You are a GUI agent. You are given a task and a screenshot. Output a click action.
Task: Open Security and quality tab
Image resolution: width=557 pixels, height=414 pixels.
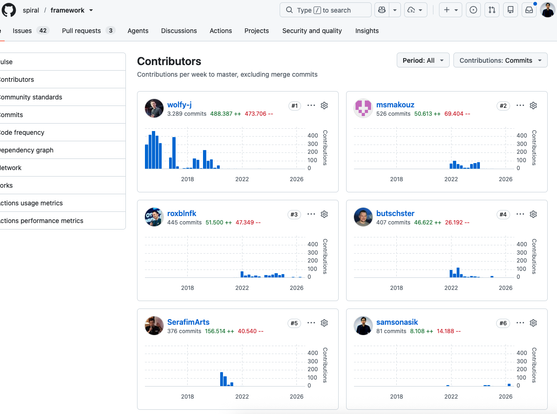(x=312, y=31)
